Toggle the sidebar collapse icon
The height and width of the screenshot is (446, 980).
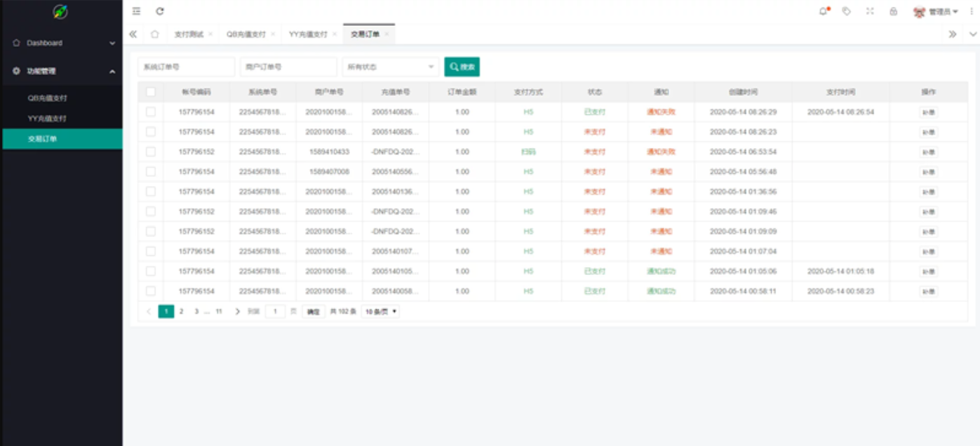pos(136,11)
